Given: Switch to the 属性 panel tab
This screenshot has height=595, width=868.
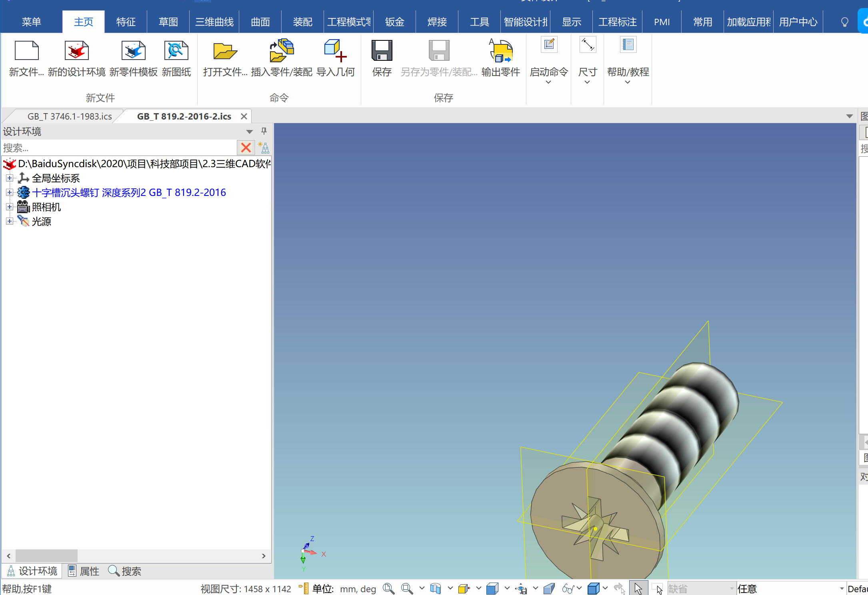Looking at the screenshot, I should (84, 571).
